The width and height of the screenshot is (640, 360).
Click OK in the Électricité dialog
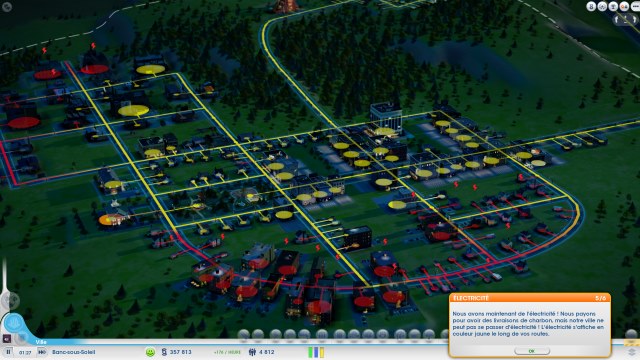coord(531,351)
